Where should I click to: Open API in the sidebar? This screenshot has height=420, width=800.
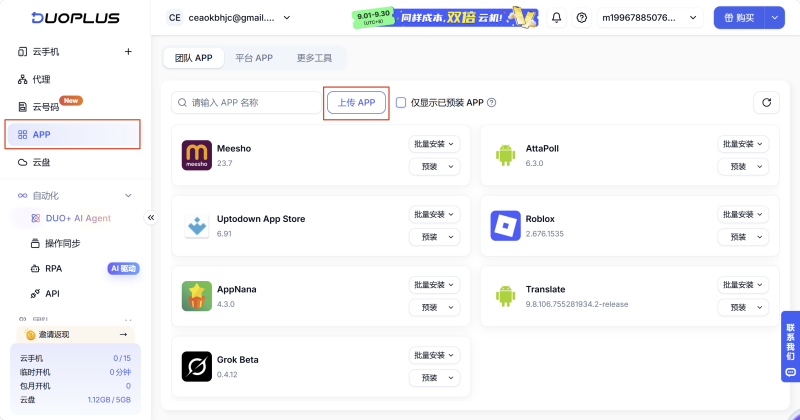[x=52, y=293]
